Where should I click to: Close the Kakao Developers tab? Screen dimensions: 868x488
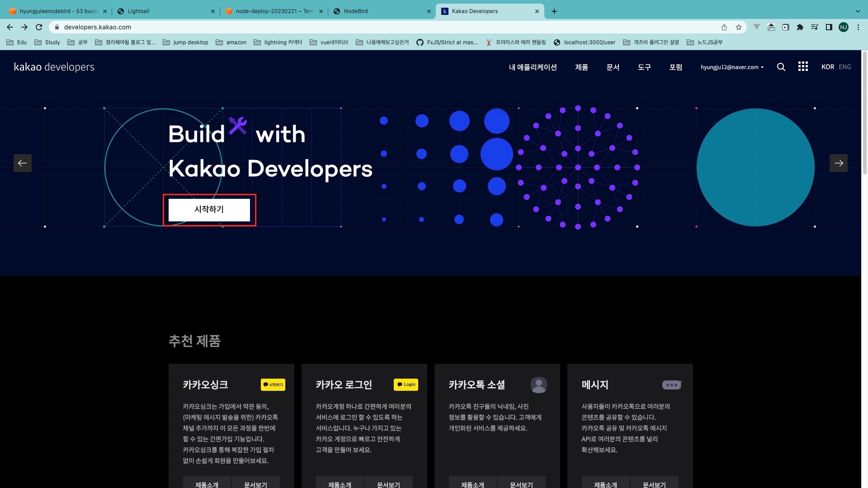(x=537, y=11)
